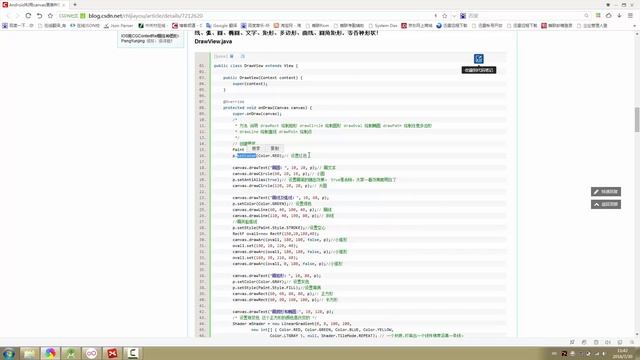Open the new tab plus button
Image resolution: width=640 pixels, height=360 pixels.
pos(75,4)
